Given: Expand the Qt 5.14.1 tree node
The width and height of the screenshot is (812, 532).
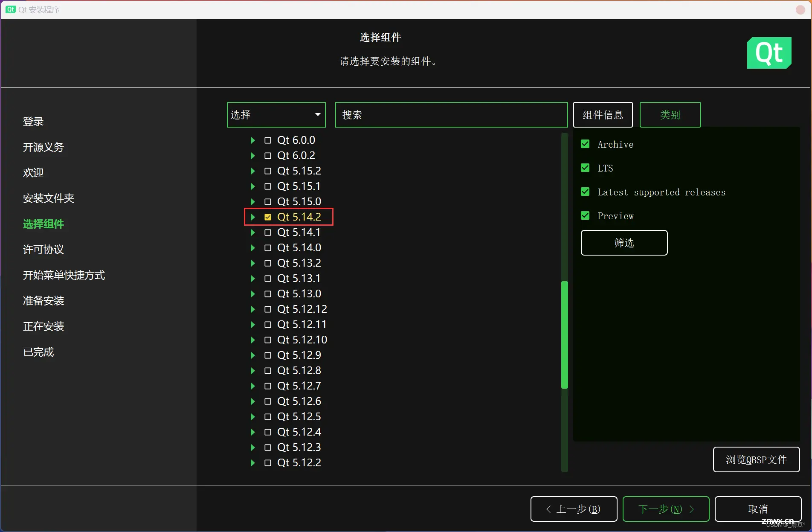Looking at the screenshot, I should (252, 233).
